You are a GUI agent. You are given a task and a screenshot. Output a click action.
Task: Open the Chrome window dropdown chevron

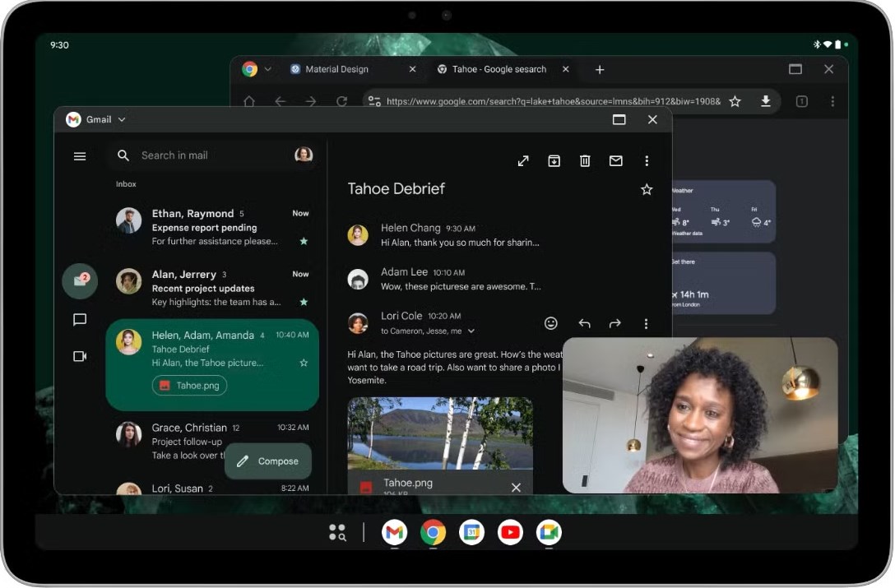(x=267, y=70)
